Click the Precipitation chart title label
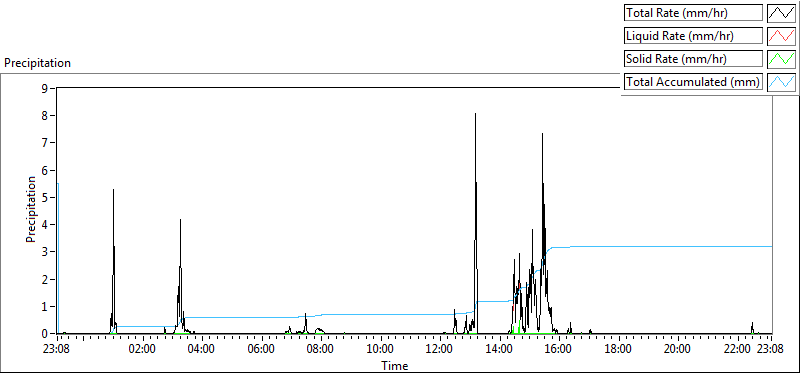This screenshot has width=800, height=373. tap(37, 63)
